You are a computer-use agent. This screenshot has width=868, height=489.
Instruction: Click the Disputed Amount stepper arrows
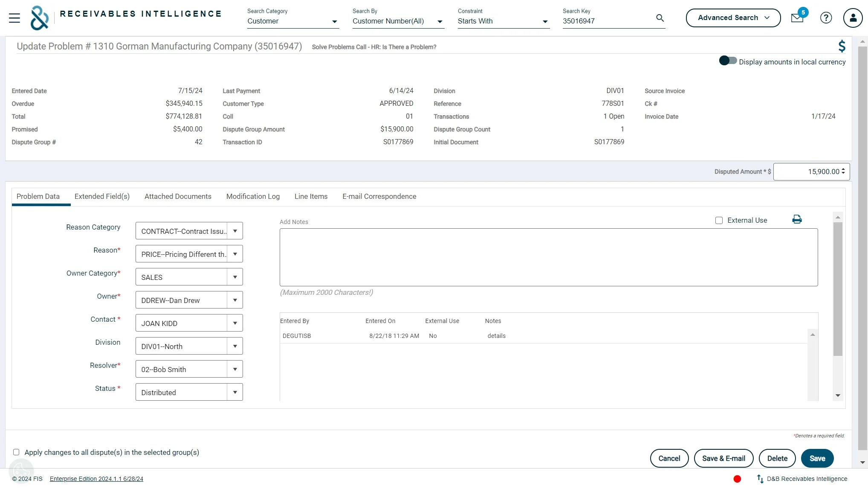843,171
